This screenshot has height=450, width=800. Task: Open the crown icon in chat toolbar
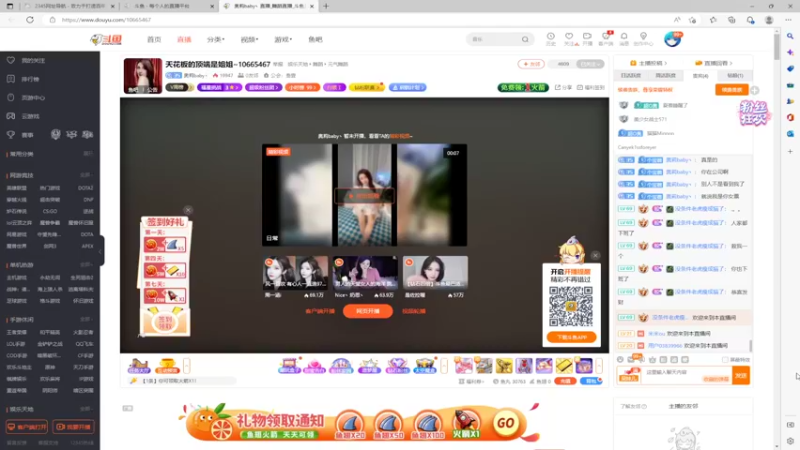click(653, 360)
